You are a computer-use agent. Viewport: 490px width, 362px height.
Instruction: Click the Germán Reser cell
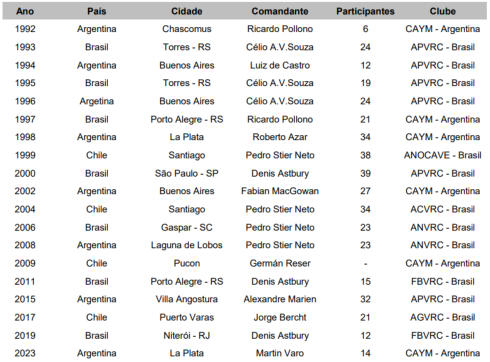tap(280, 263)
